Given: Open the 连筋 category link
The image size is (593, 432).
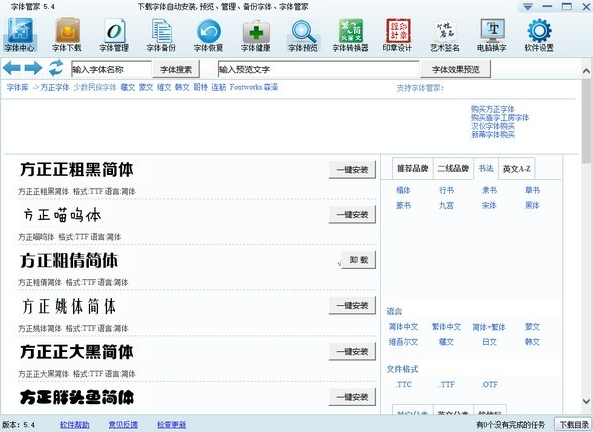Looking at the screenshot, I should 219,87.
